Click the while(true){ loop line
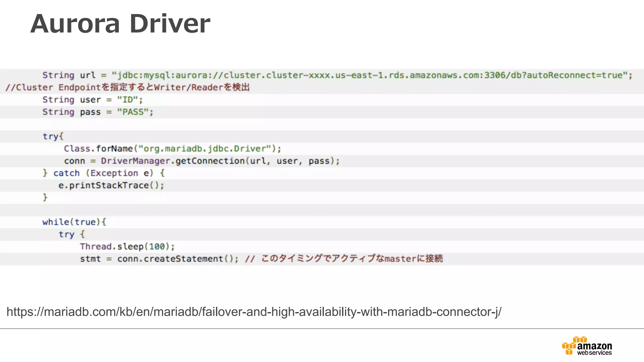This screenshot has height=362, width=644. (x=74, y=222)
